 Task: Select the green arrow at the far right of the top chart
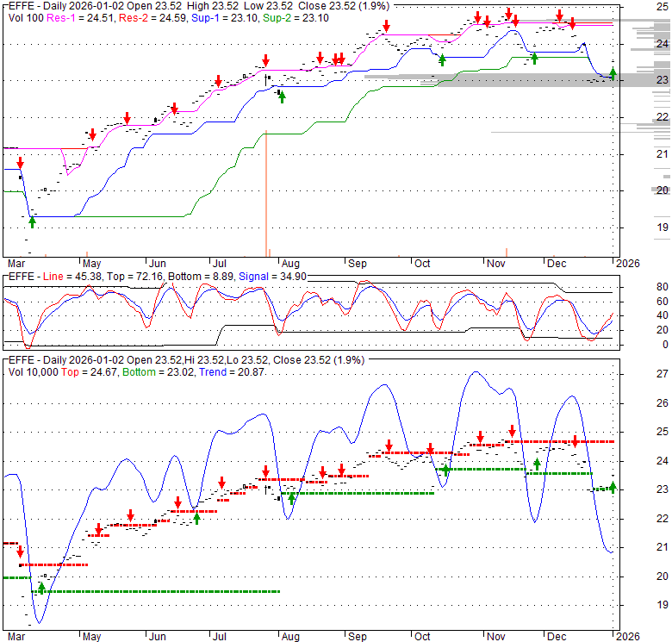click(613, 74)
